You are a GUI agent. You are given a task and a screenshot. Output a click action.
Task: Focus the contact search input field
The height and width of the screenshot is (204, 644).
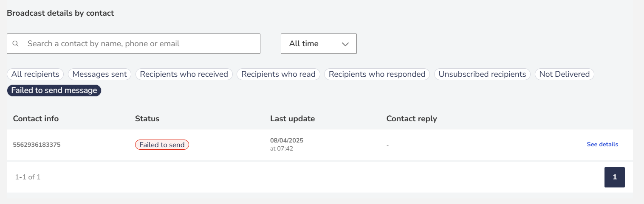133,44
